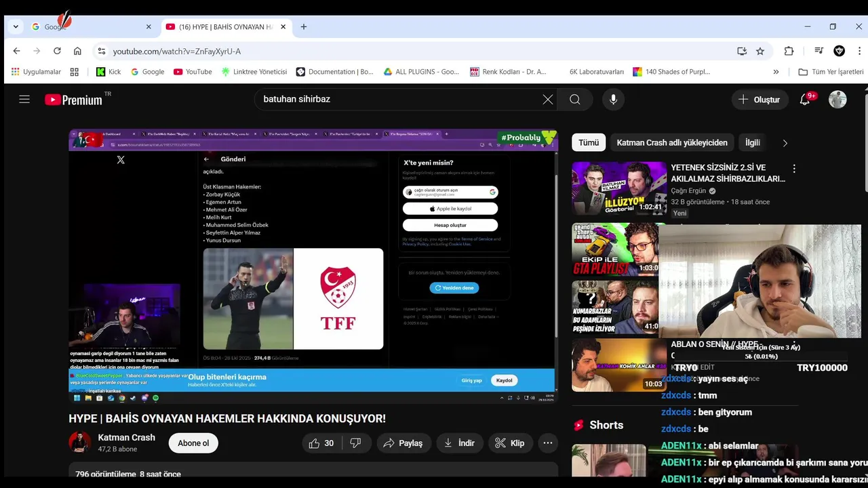
Task: View site information icon in address bar
Action: point(101,51)
